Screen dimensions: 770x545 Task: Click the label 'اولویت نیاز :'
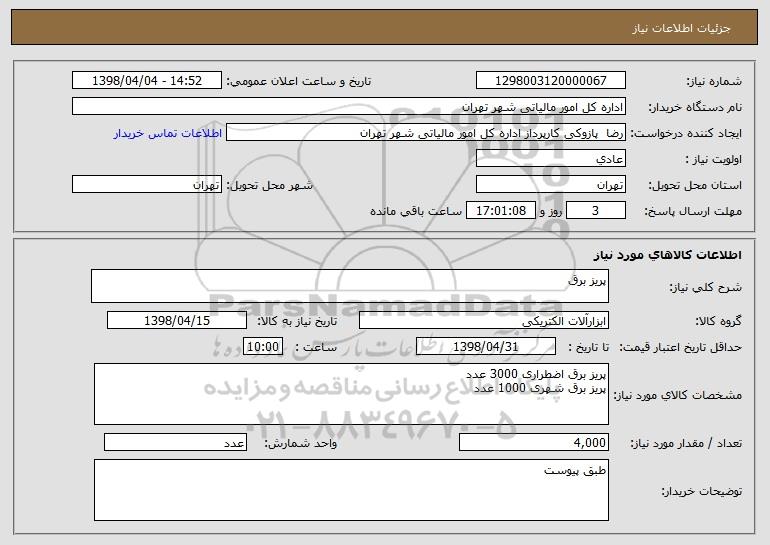pyautogui.click(x=714, y=160)
